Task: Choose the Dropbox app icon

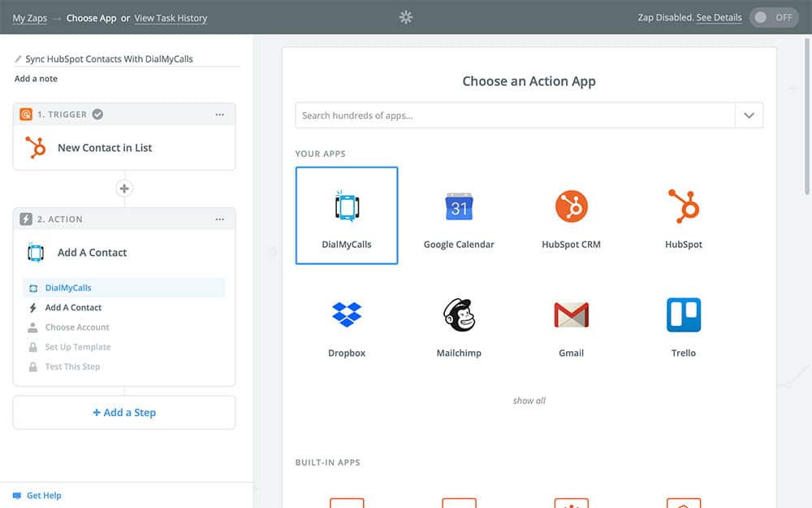Action: (347, 315)
